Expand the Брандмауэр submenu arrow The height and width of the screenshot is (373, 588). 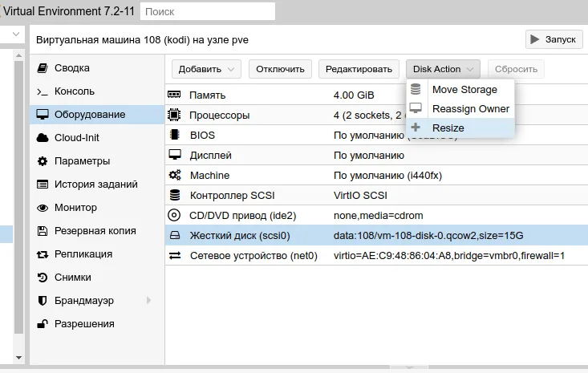coord(149,300)
